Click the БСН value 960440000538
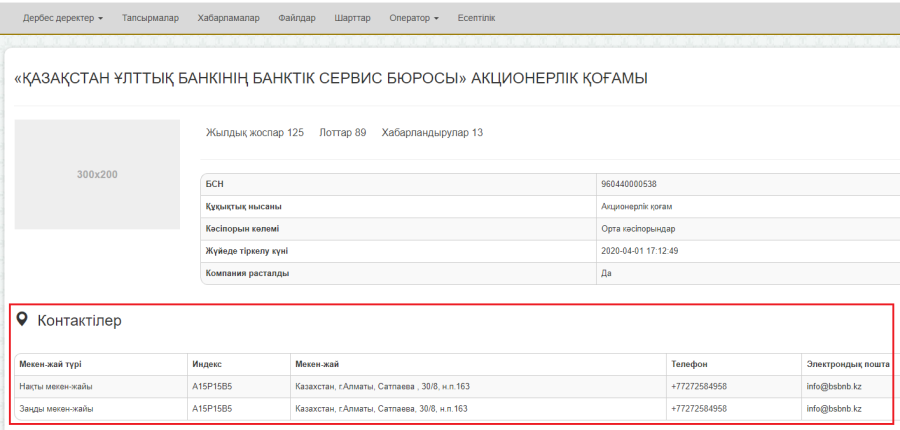This screenshot has width=900, height=430. tap(629, 185)
